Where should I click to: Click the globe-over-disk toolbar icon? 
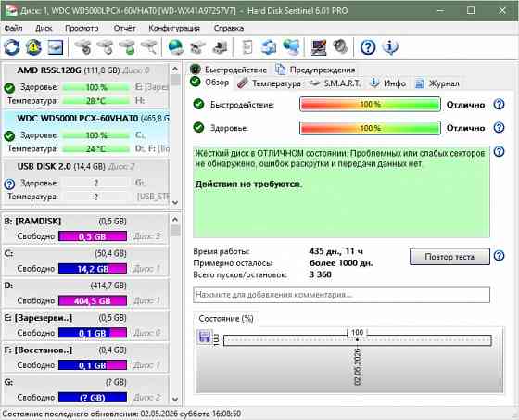pyautogui.click(x=176, y=46)
